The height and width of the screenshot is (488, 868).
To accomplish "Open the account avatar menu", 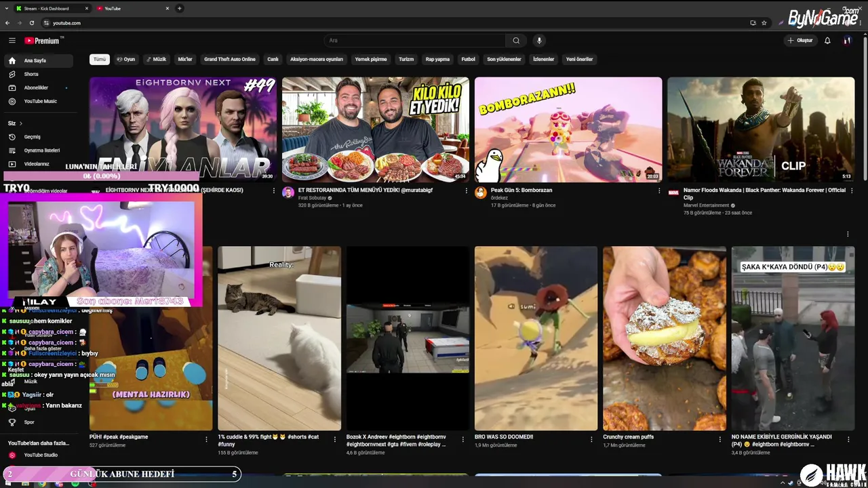I will tap(847, 41).
